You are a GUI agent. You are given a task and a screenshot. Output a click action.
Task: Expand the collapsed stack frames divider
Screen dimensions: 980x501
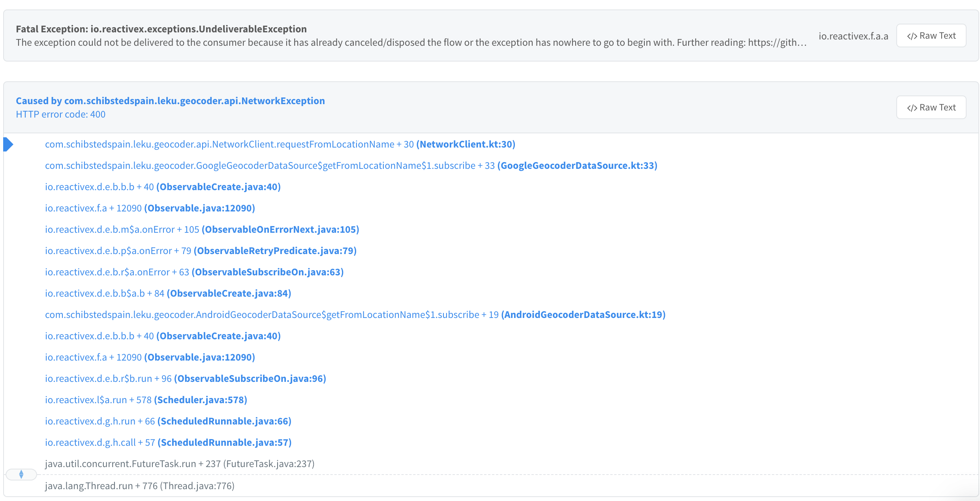[21, 475]
